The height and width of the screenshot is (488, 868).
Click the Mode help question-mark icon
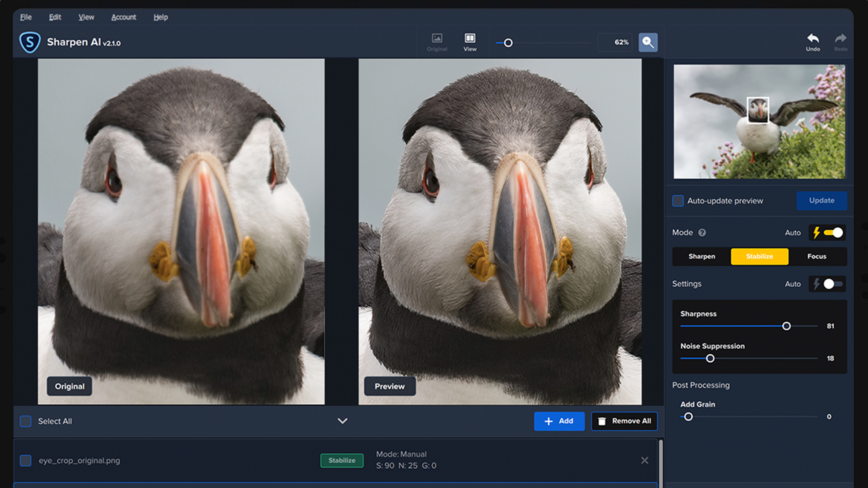[x=702, y=233]
